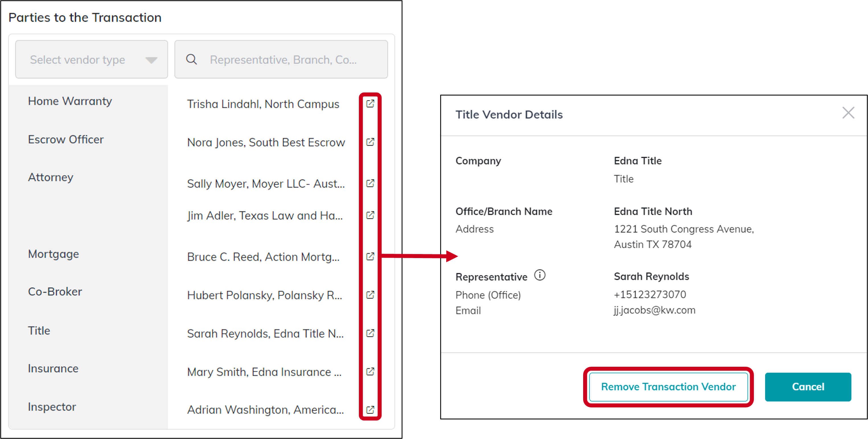The height and width of the screenshot is (439, 868).
Task: Open details icon for Mary Smith
Action: 370,372
